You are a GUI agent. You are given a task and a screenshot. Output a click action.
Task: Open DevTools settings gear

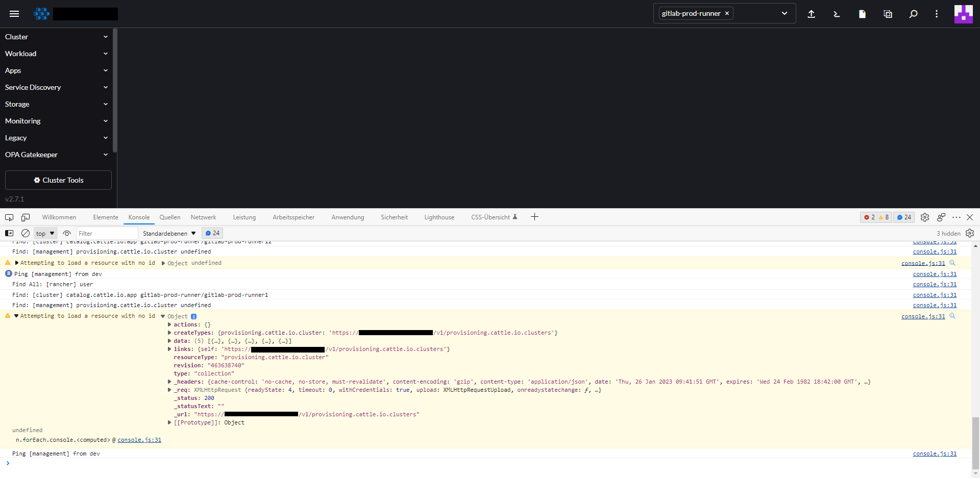pyautogui.click(x=925, y=217)
